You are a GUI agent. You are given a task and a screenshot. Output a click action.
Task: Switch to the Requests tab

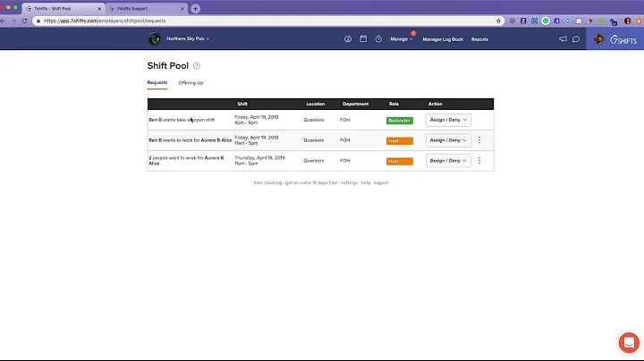click(157, 82)
